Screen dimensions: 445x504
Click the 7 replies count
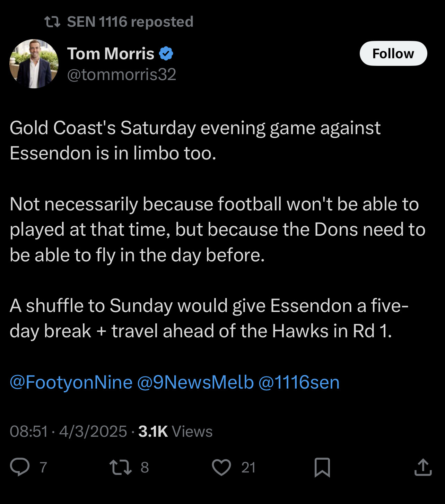pyautogui.click(x=43, y=467)
